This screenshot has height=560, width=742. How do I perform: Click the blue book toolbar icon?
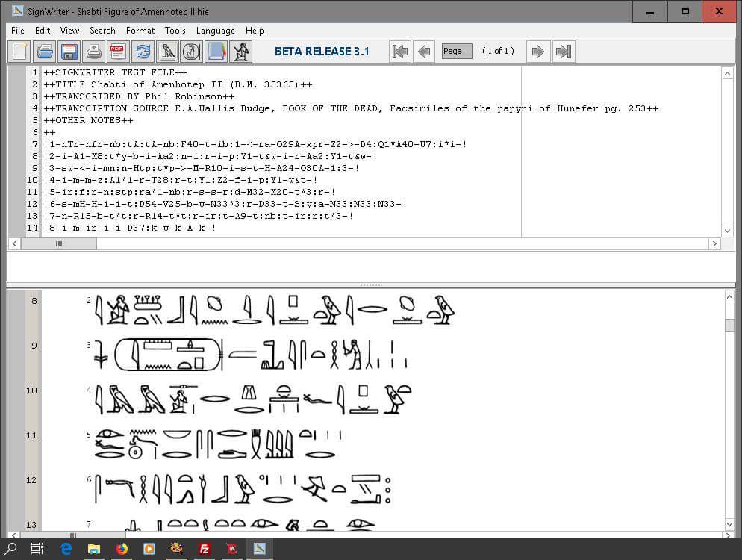(216, 51)
